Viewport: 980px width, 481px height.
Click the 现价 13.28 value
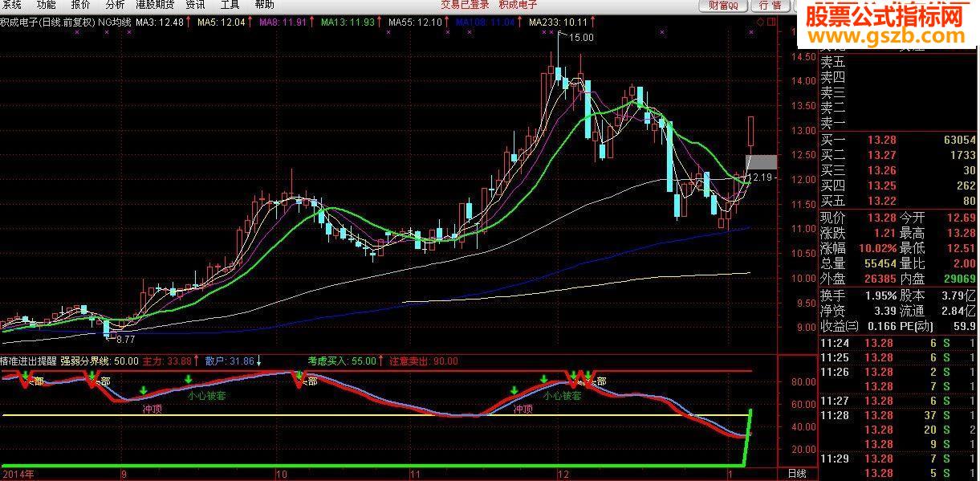click(x=881, y=217)
